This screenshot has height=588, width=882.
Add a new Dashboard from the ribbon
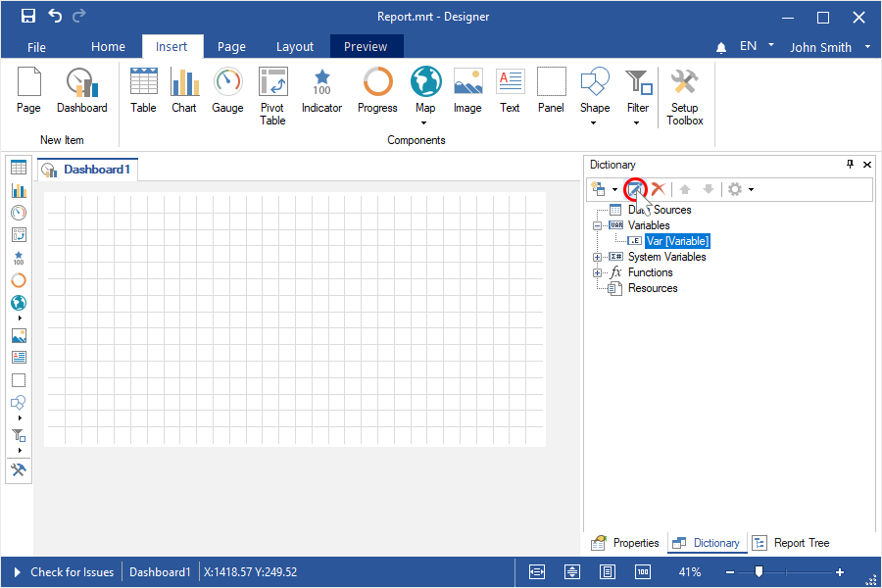click(x=82, y=90)
